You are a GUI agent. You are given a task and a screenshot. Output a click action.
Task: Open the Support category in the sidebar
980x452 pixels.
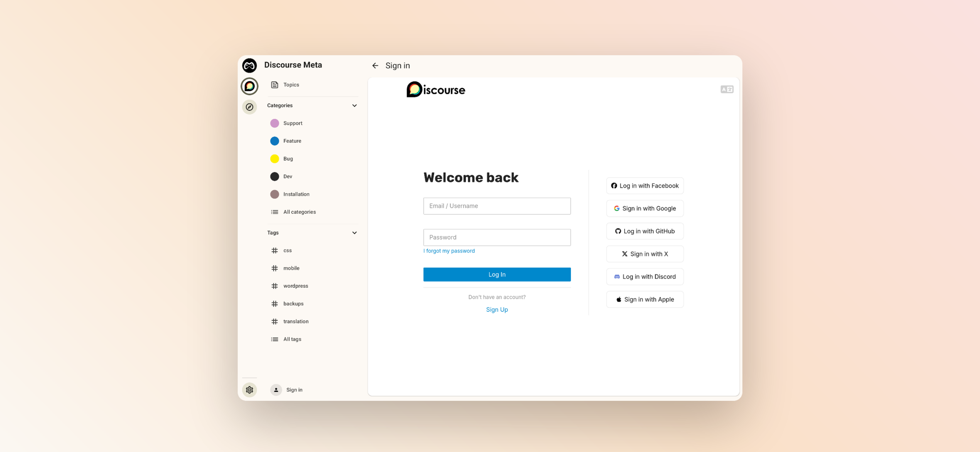pyautogui.click(x=293, y=123)
